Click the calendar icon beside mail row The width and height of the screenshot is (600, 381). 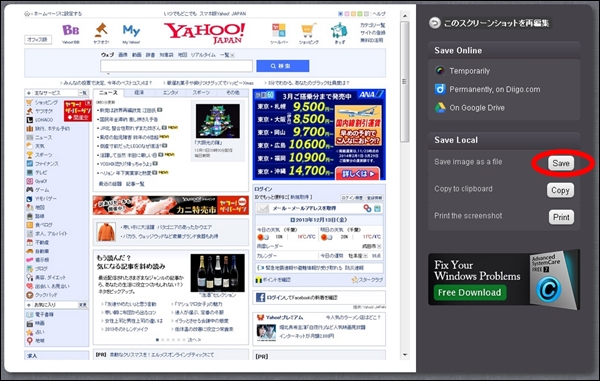[377, 208]
